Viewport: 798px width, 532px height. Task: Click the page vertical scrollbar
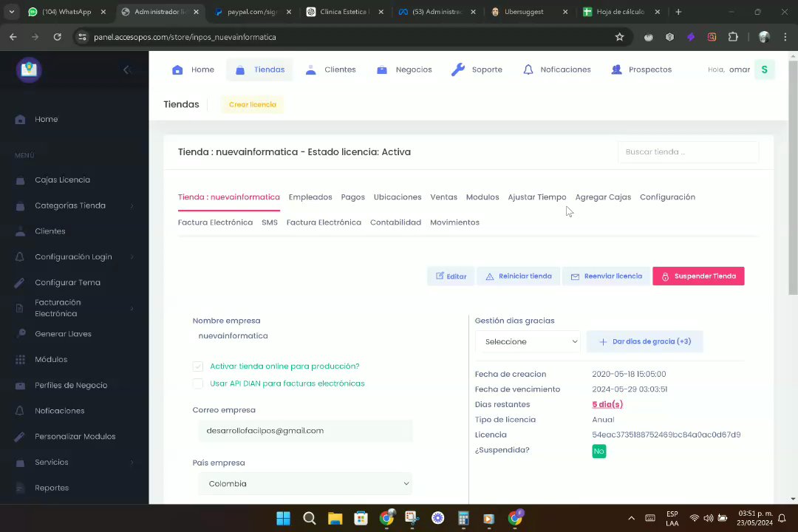793,177
